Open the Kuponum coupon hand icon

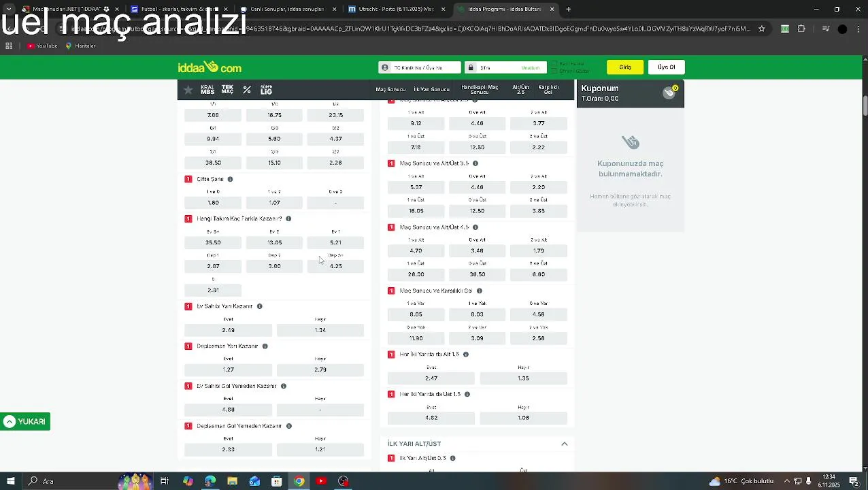pos(670,93)
